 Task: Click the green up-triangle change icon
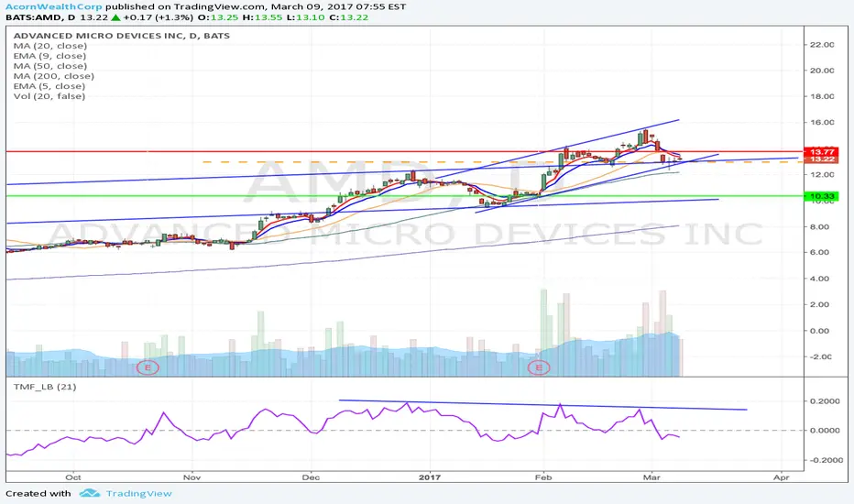pos(115,17)
